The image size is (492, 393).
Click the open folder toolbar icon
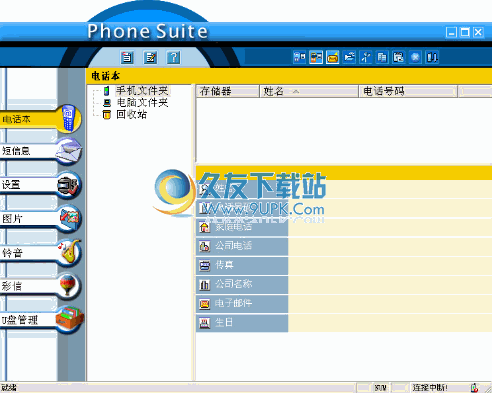point(349,57)
